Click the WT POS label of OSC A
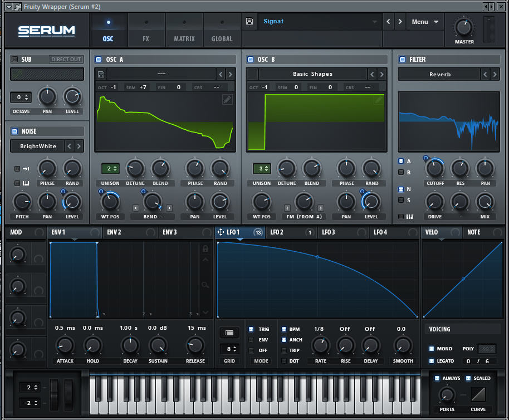Image resolution: width=509 pixels, height=420 pixels. (110, 217)
